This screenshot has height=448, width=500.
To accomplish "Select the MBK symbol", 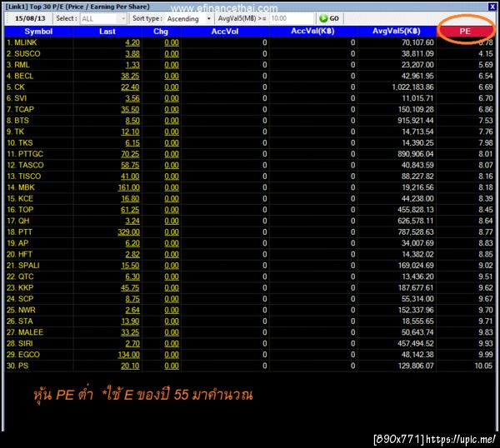I will 26,187.
